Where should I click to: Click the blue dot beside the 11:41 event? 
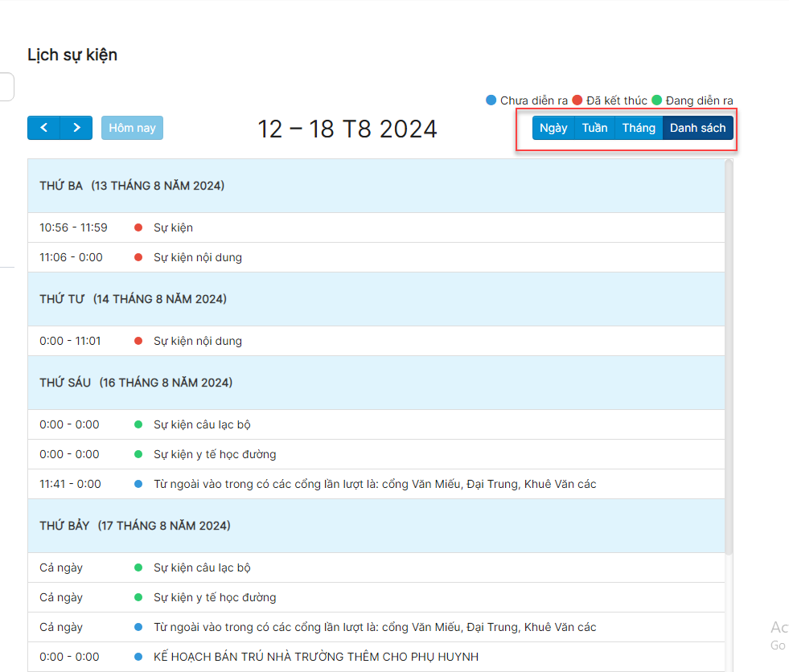[x=138, y=484]
